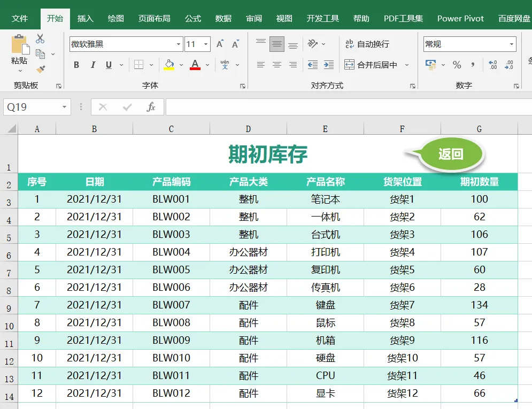Toggle Italic formatting
532x409 pixels.
coord(92,65)
